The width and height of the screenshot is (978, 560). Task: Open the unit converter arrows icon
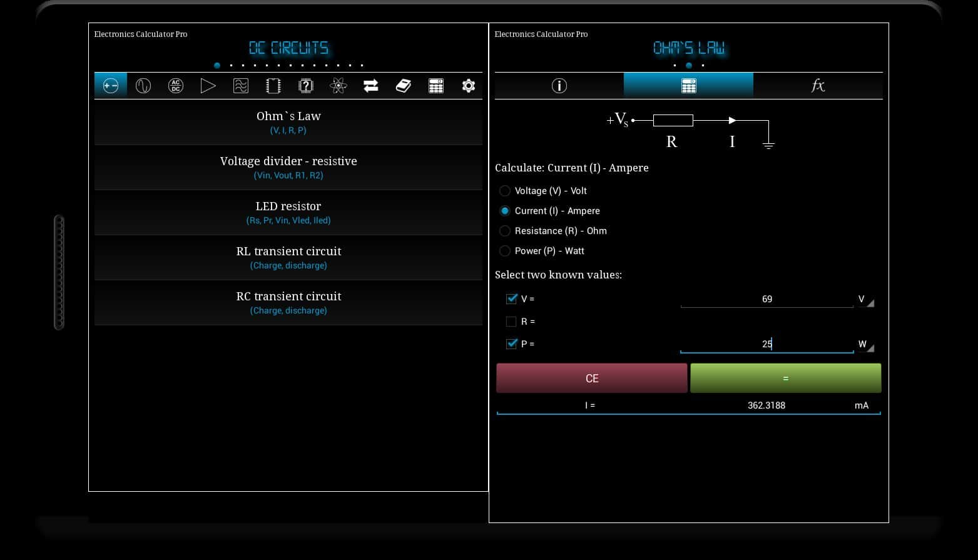(x=371, y=86)
